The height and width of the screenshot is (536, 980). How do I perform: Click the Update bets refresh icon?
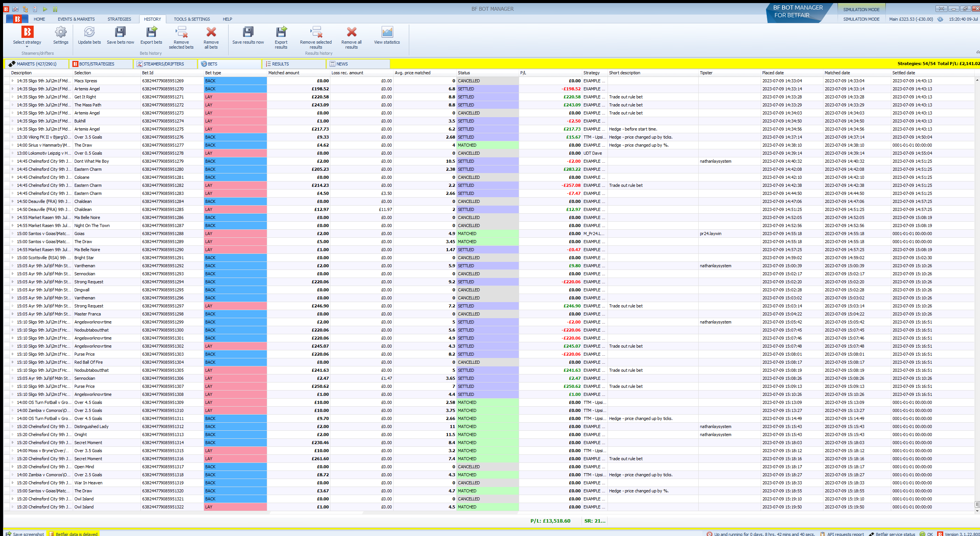(89, 32)
